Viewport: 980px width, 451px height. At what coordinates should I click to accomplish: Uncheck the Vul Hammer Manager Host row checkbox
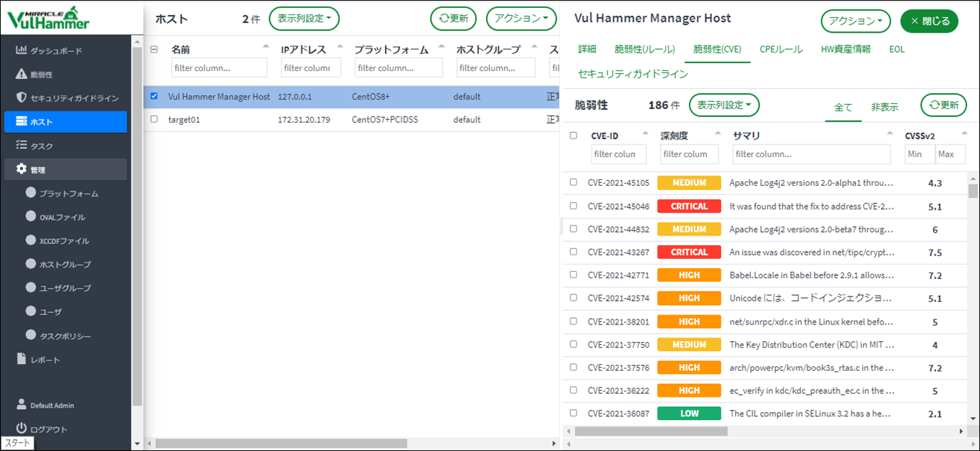click(154, 96)
